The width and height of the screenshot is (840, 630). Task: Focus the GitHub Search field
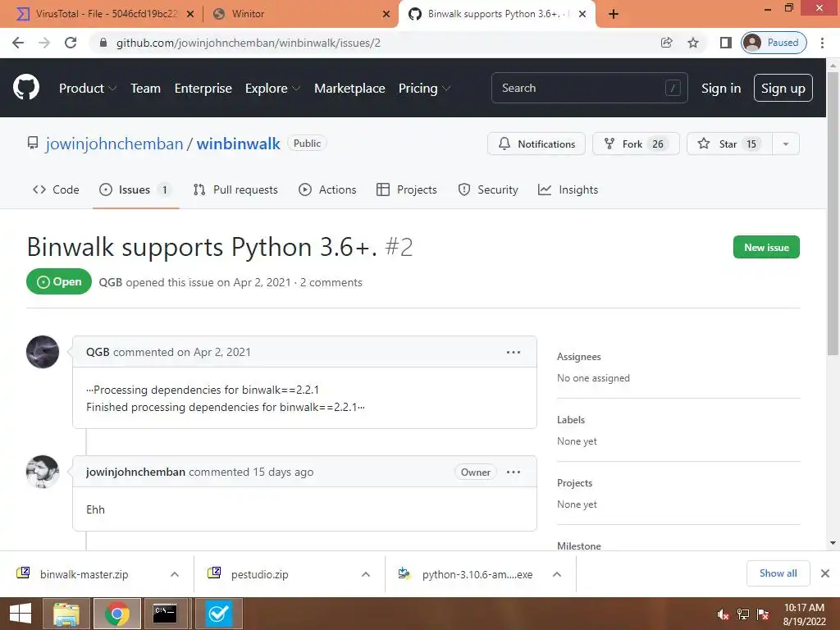point(589,88)
